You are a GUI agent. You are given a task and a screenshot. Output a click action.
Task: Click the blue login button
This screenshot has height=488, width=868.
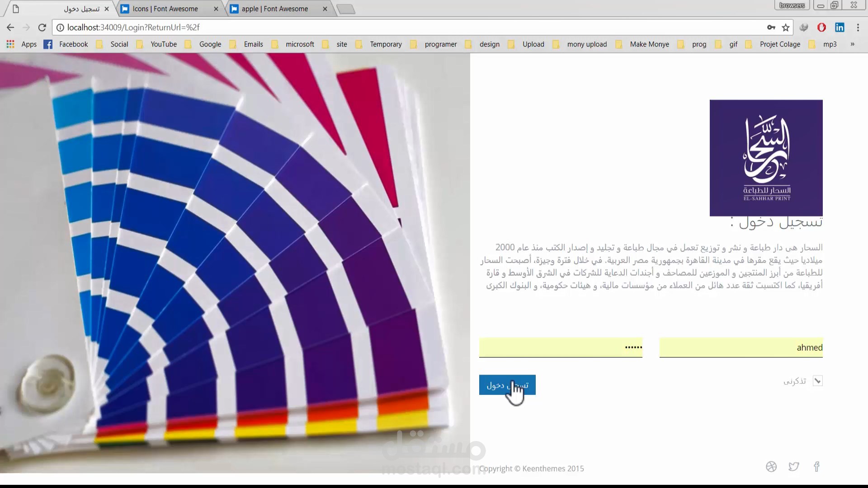(507, 385)
